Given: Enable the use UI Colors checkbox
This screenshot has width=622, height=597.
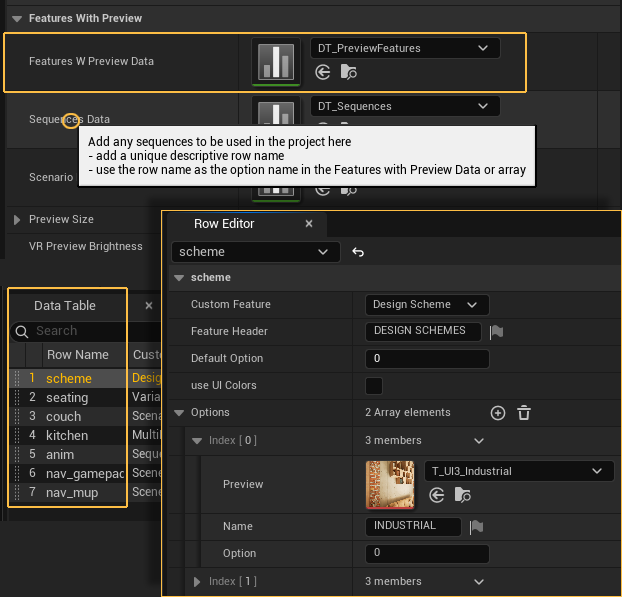Looking at the screenshot, I should click(374, 386).
